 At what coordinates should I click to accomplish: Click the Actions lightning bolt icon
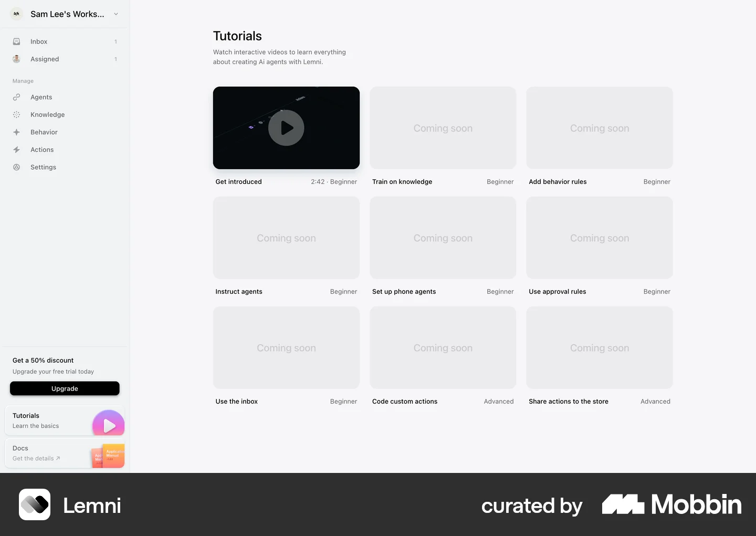coord(16,150)
